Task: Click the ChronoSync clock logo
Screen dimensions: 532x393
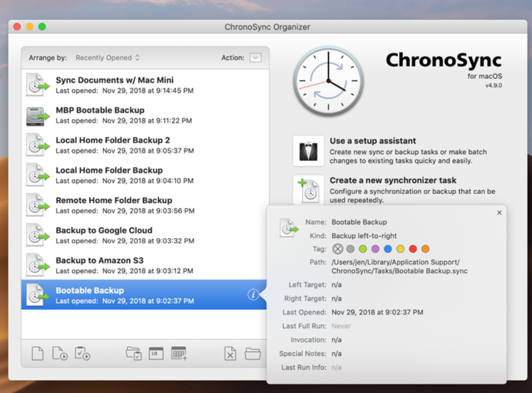Action: tap(328, 81)
